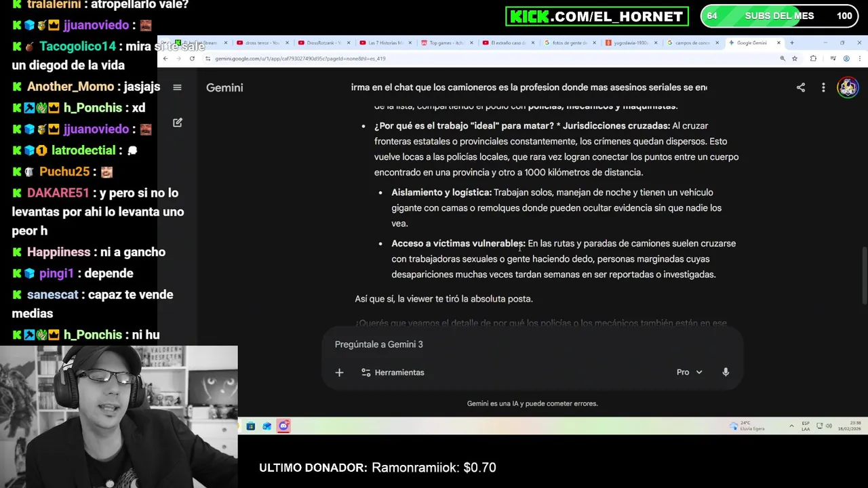Open the Google account profile avatar
Viewport: 868px width, 488px height.
coord(847,87)
